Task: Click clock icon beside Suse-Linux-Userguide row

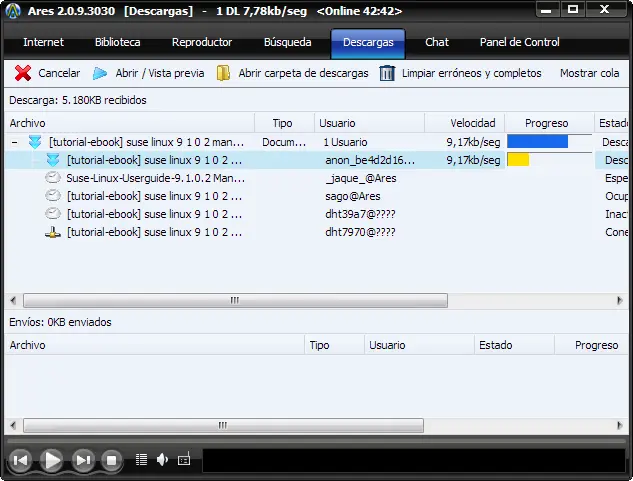Action: coord(52,178)
